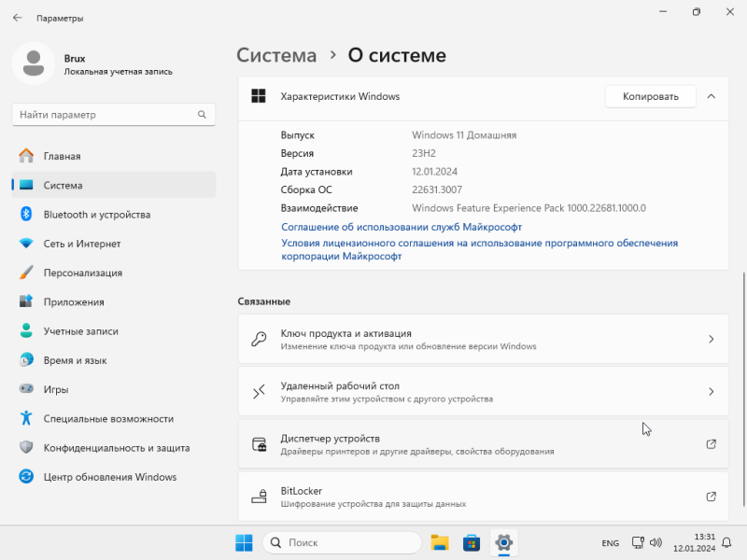The height and width of the screenshot is (560, 747).
Task: Open Центр обновления Windows
Action: pos(113,477)
